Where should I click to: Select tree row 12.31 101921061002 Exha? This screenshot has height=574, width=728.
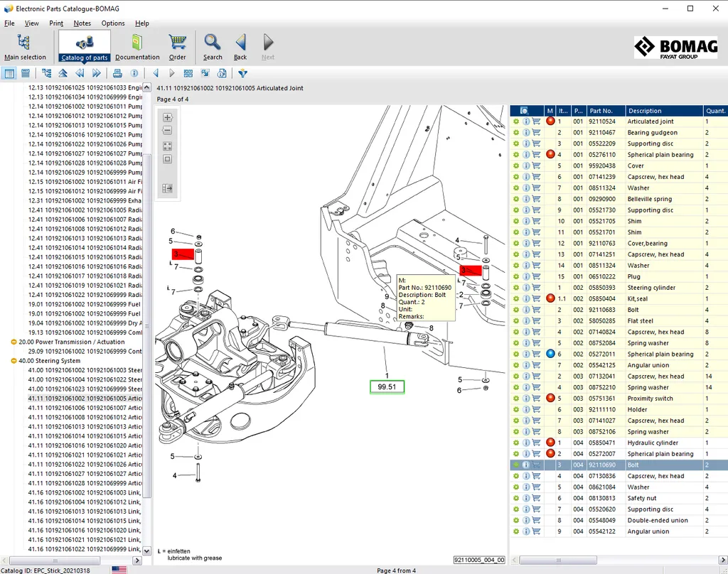click(x=85, y=201)
